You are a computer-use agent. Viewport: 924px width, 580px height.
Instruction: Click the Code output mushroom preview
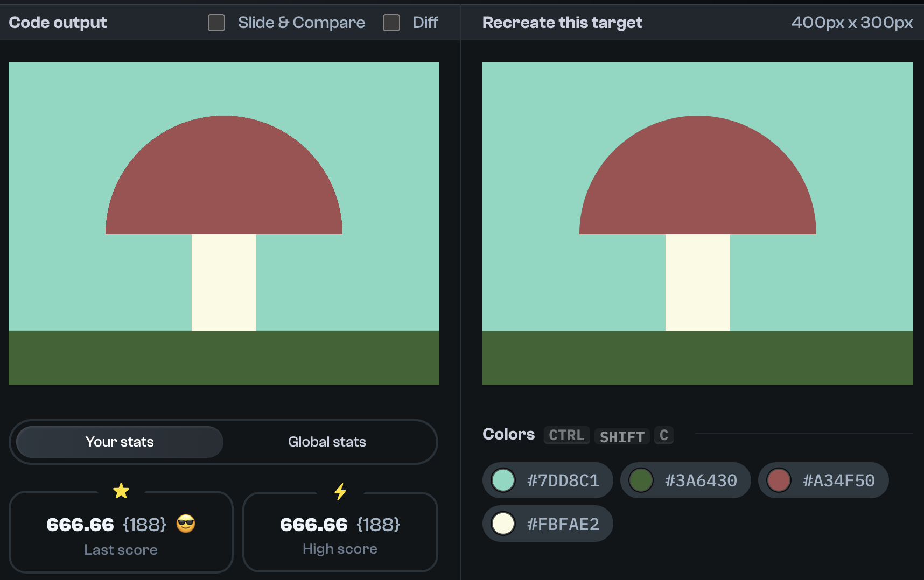tap(224, 223)
